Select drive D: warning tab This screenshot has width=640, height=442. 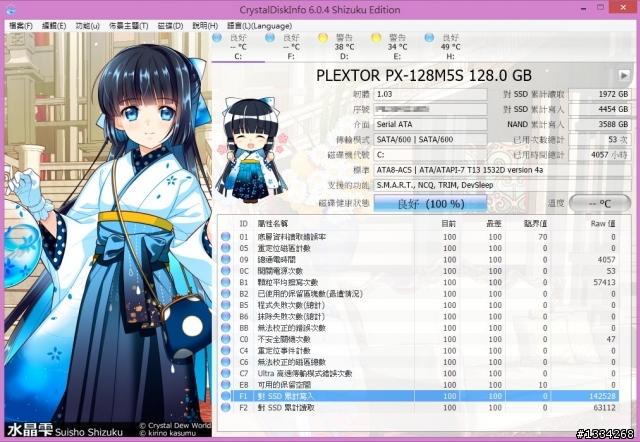tap(344, 47)
